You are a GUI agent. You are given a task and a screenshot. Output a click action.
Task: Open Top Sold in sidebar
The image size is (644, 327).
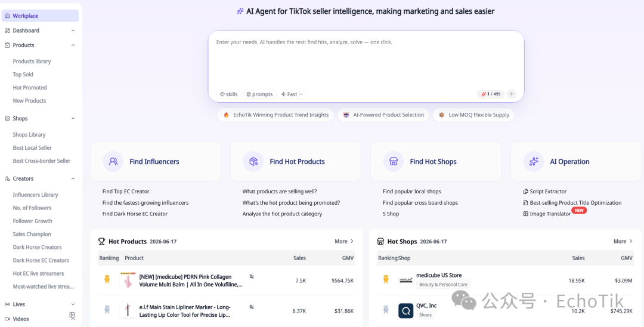pyautogui.click(x=23, y=75)
